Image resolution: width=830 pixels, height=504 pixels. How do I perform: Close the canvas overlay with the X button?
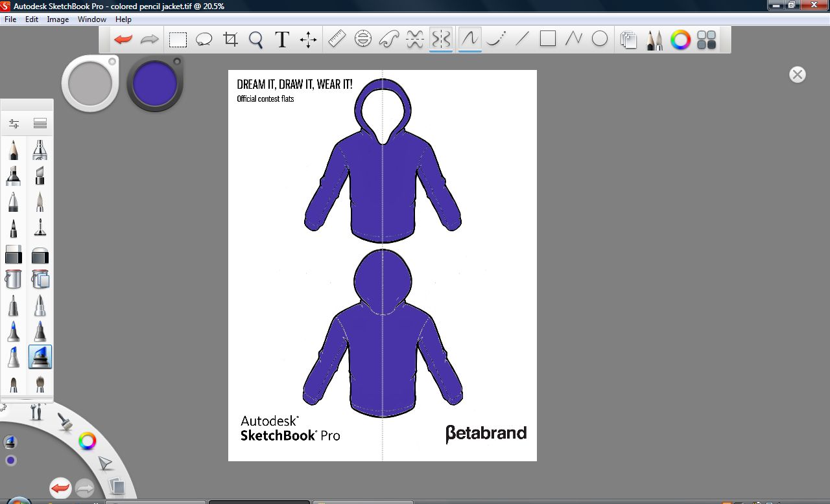click(x=798, y=74)
